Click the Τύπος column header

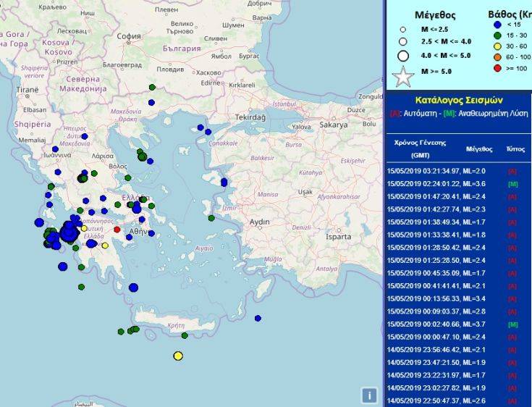pyautogui.click(x=515, y=149)
